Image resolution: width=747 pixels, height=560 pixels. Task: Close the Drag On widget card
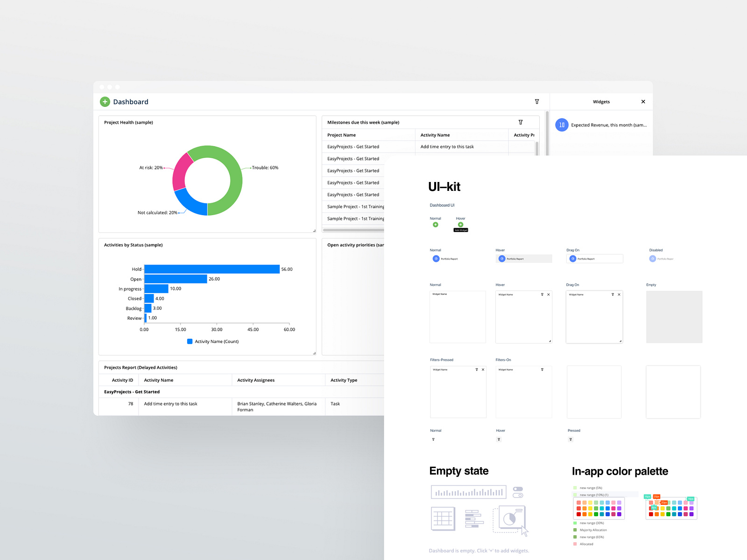click(619, 294)
